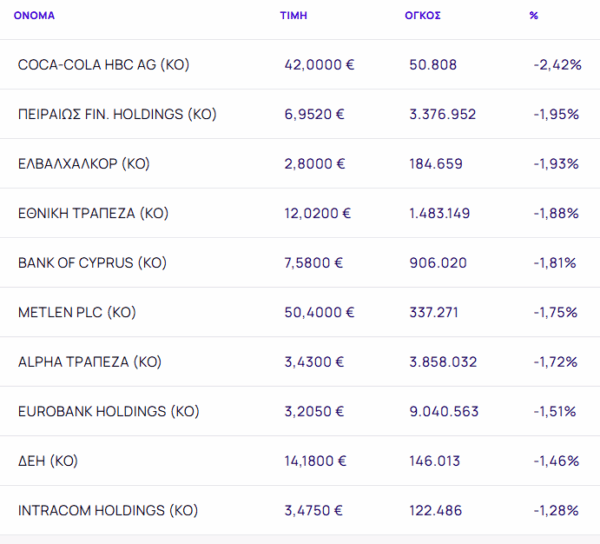Sort by the % column header

coord(534,16)
